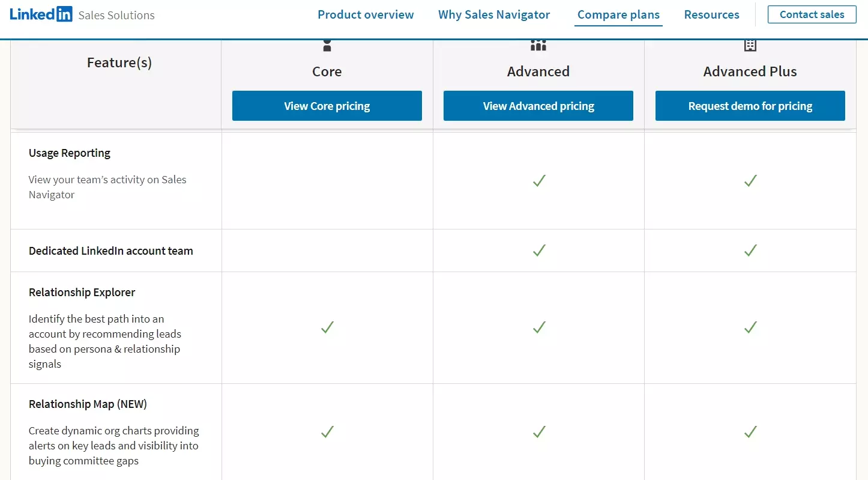Image resolution: width=868 pixels, height=480 pixels.
Task: Select the person icon above Core
Action: point(327,44)
